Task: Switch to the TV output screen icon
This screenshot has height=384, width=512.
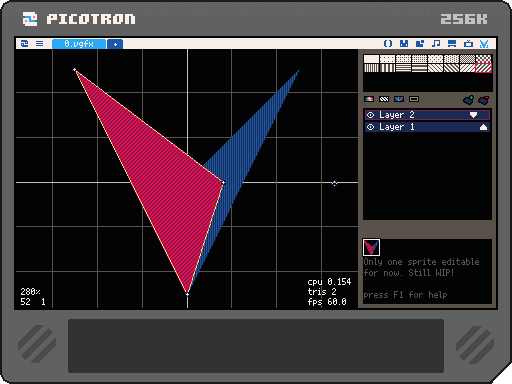Action: click(468, 44)
